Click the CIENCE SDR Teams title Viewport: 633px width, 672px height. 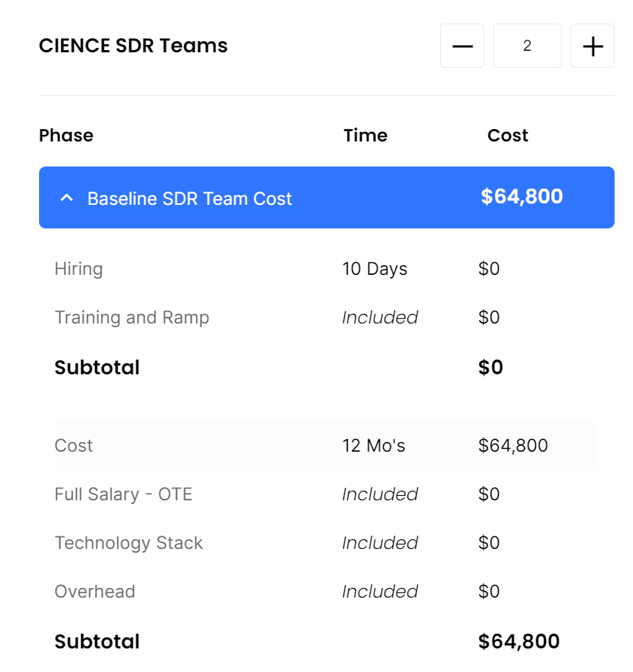click(133, 45)
